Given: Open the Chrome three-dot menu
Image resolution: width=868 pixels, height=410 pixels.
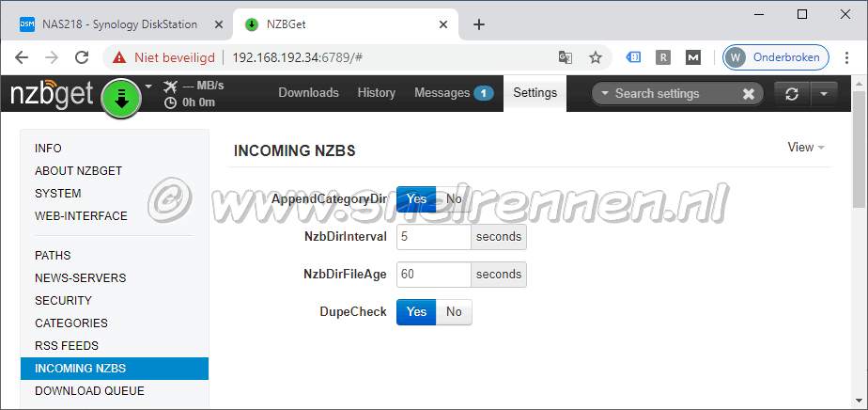Looking at the screenshot, I should [x=846, y=57].
